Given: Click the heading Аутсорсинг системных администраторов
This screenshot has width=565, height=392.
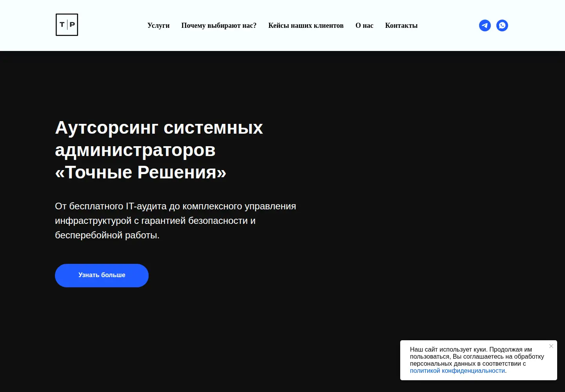Looking at the screenshot, I should (x=159, y=150).
